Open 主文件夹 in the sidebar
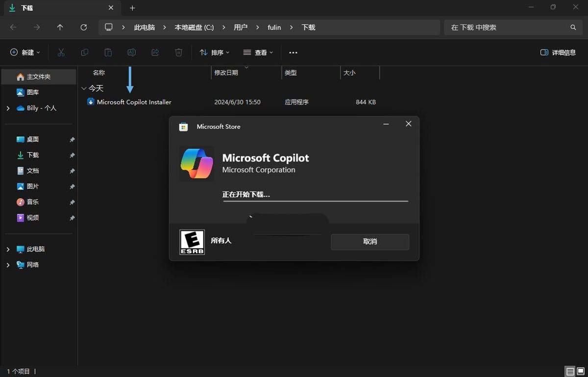The width and height of the screenshot is (588, 377). point(38,77)
